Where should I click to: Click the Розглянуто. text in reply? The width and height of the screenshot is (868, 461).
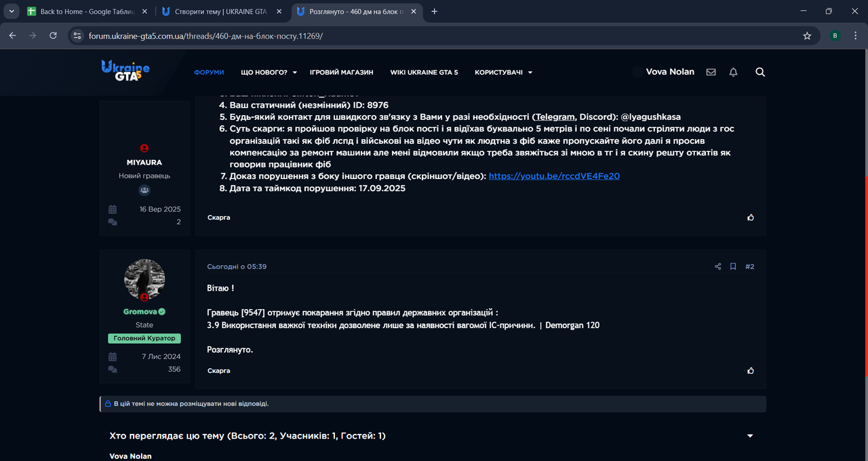click(x=230, y=350)
